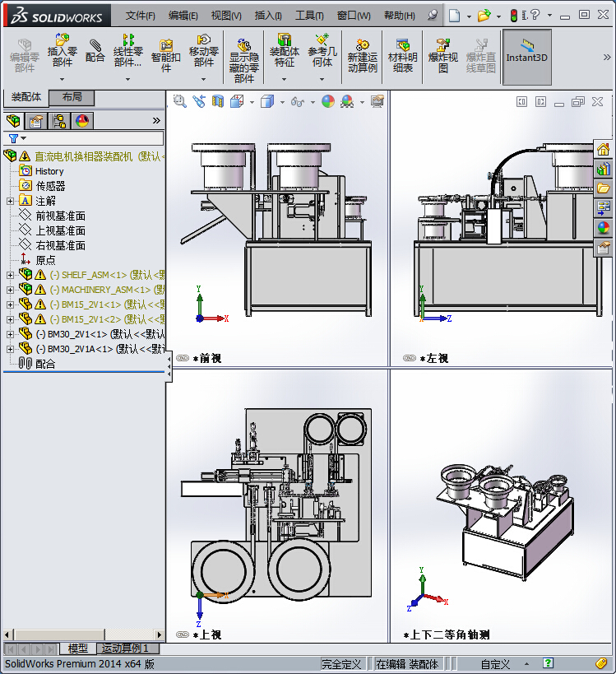The image size is (616, 674).
Task: Select the Mate (配合) tool
Action: 95,51
